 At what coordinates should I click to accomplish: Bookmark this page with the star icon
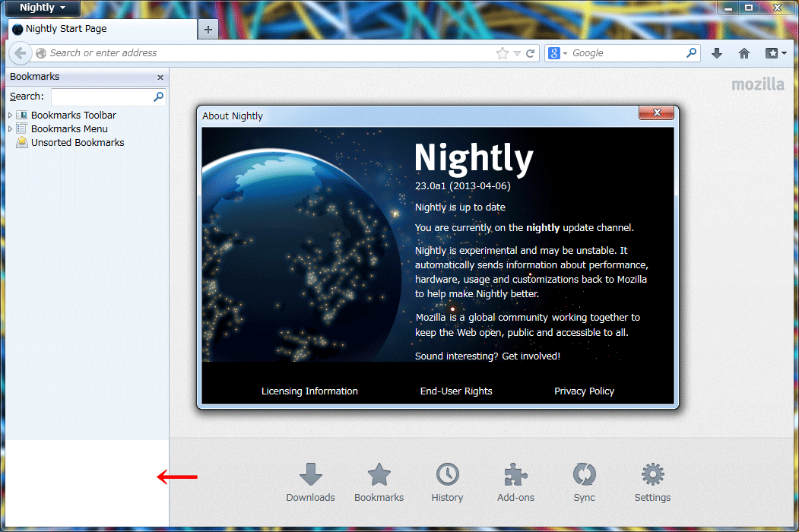tap(502, 53)
